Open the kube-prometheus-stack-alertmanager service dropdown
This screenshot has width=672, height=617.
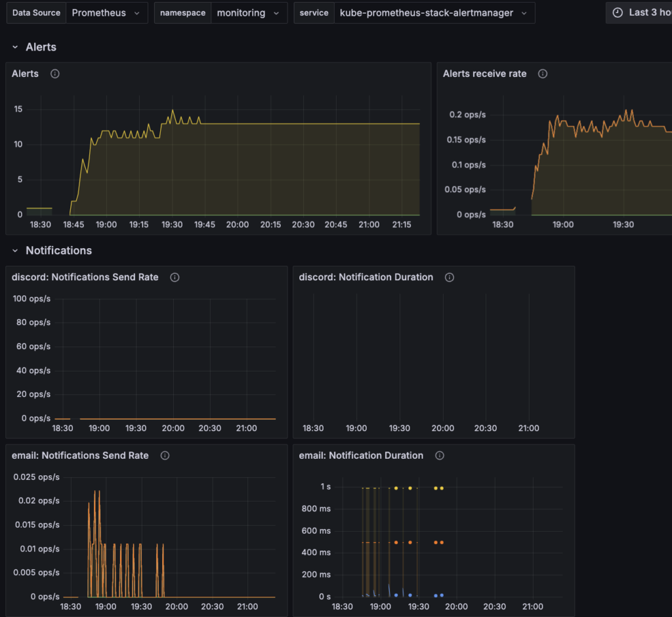click(433, 12)
